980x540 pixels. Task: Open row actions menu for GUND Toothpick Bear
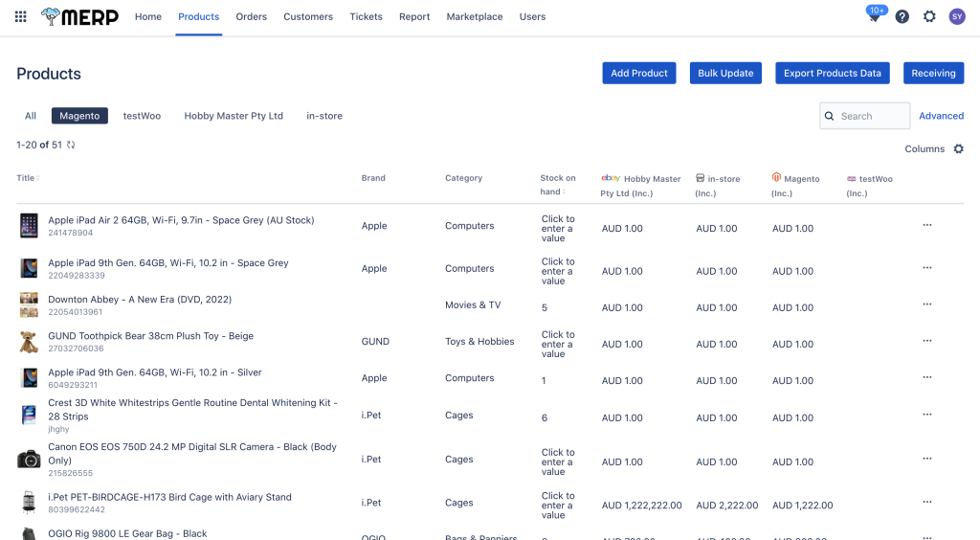click(926, 341)
